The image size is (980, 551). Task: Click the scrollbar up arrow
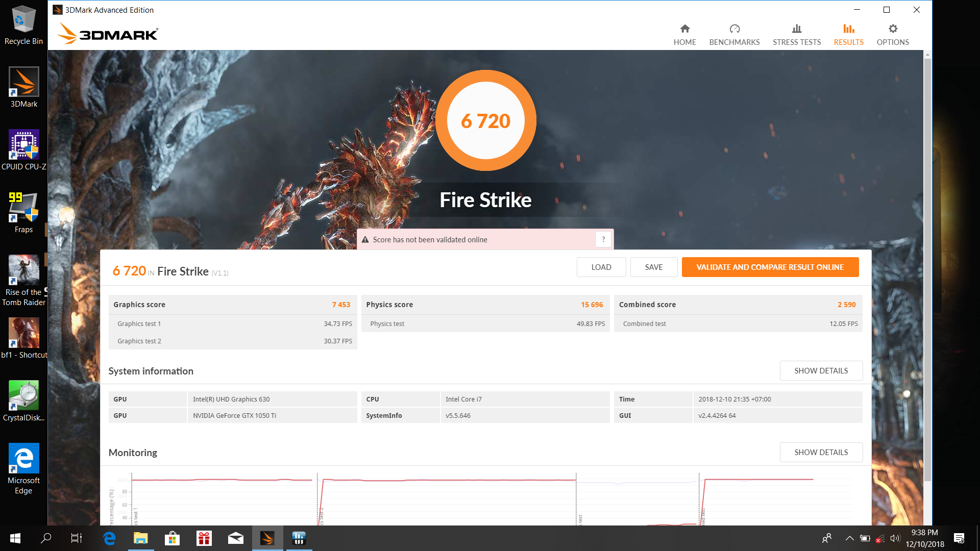coord(927,54)
